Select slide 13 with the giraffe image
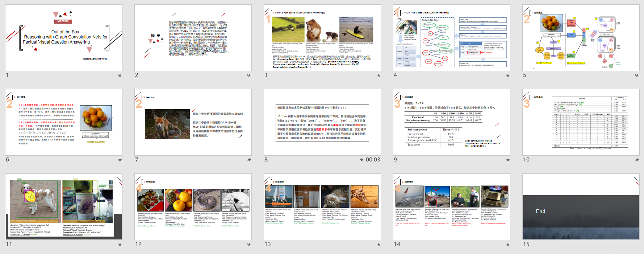Viewport: 644px width, 254px height. (322, 207)
